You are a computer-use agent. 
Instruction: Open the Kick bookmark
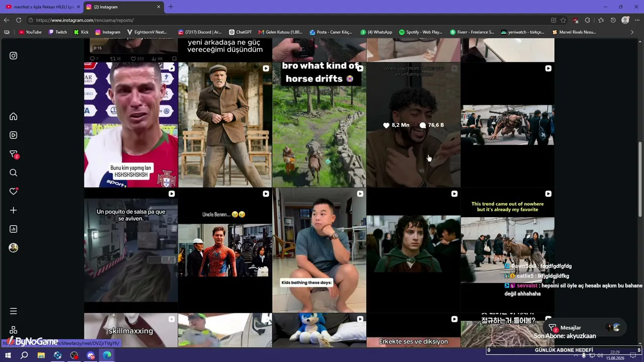[x=81, y=32]
